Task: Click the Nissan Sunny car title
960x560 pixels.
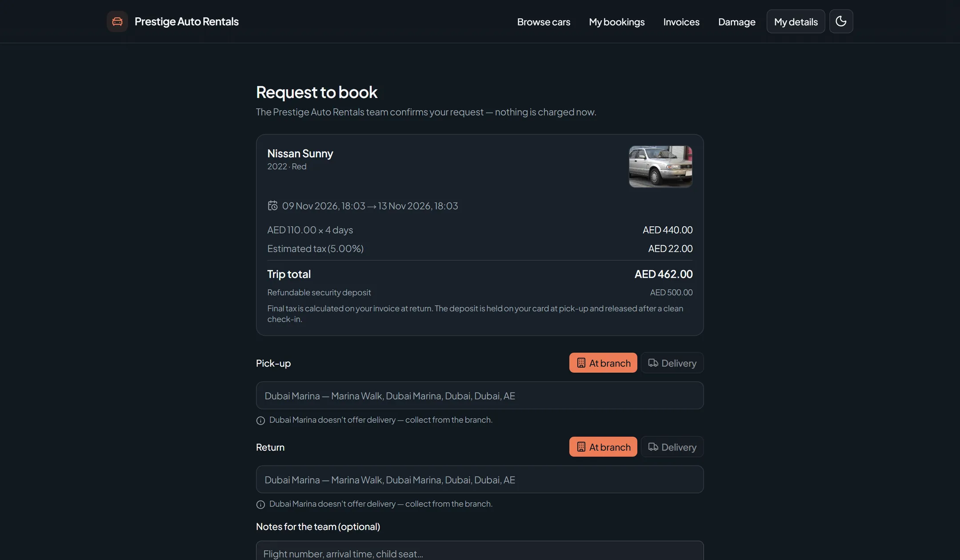Action: (x=300, y=153)
